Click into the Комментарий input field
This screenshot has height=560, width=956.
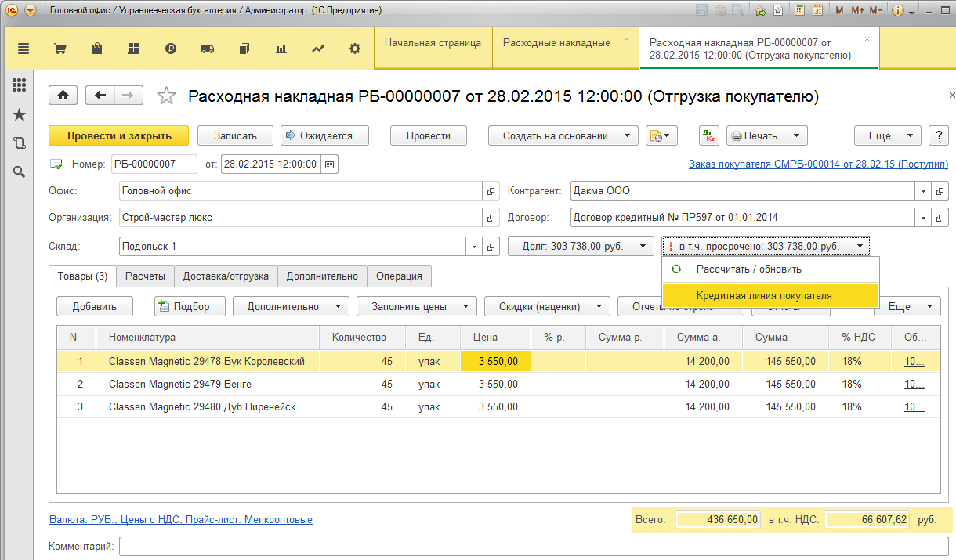click(x=534, y=546)
